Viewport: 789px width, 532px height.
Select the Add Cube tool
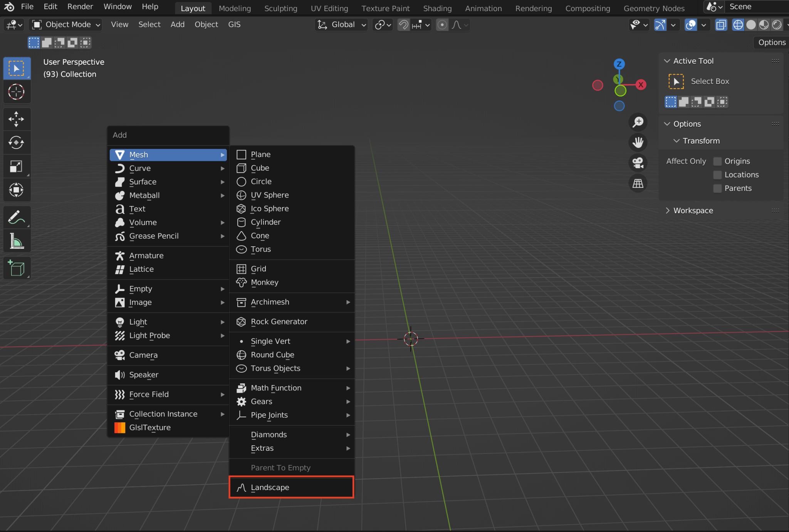click(x=17, y=268)
